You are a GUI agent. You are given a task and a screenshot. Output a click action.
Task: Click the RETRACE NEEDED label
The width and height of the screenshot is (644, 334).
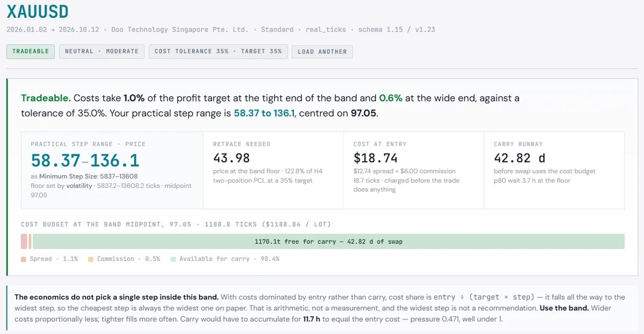coord(241,144)
